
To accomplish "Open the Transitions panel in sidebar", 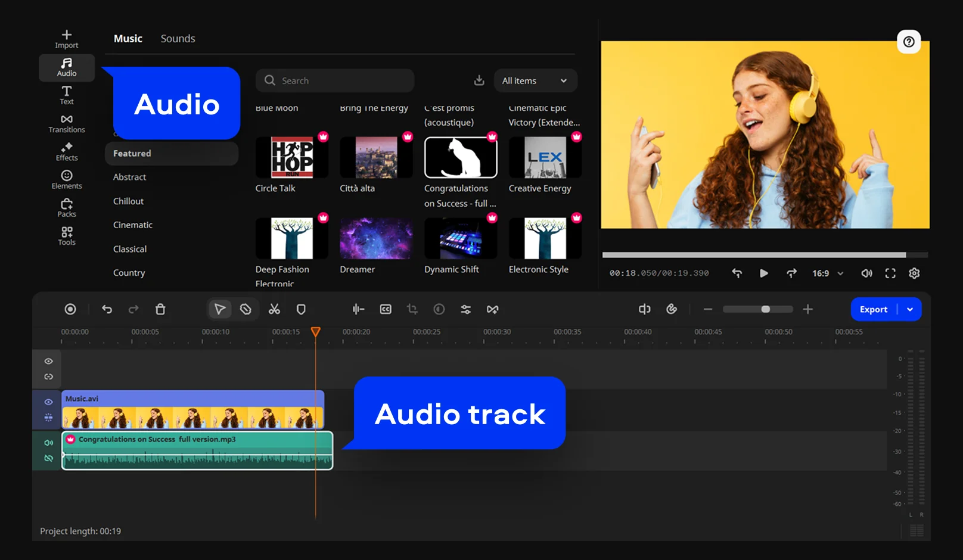I will click(x=67, y=123).
